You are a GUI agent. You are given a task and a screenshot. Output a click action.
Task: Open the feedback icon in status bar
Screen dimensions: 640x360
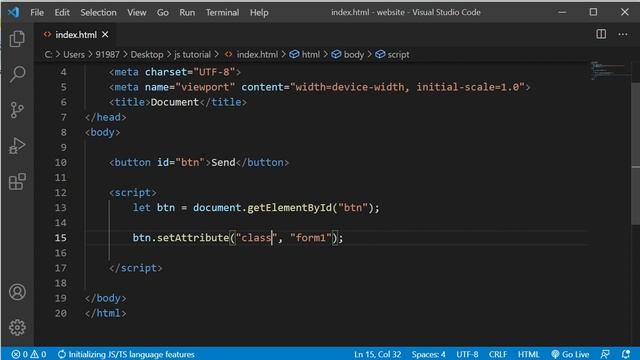point(605,354)
